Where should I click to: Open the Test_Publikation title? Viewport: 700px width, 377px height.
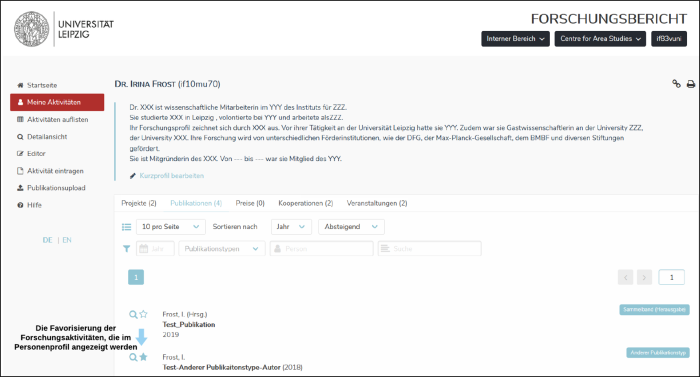coord(189,325)
